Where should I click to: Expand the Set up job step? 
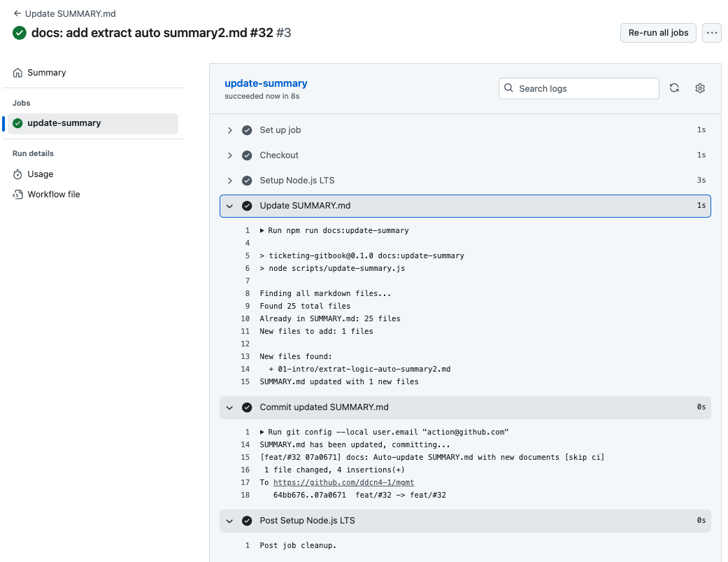pyautogui.click(x=229, y=130)
